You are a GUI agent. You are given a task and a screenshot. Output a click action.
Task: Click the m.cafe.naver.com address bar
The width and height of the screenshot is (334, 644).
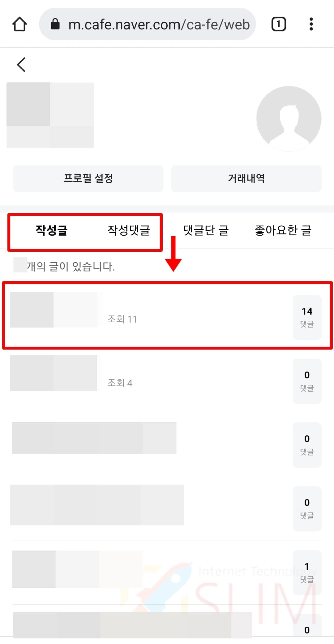tap(148, 24)
